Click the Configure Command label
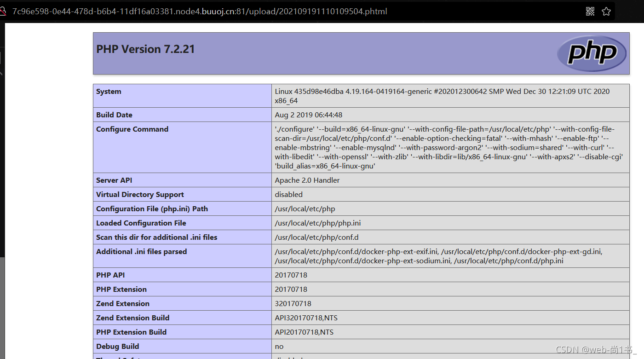This screenshot has height=359, width=644. [x=132, y=129]
